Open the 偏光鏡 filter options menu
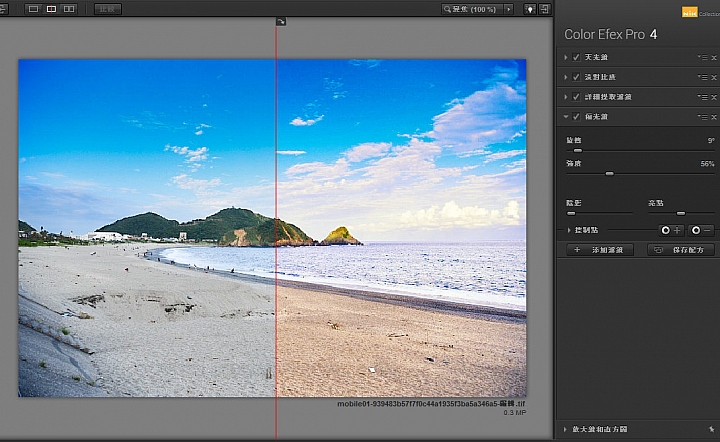720x442 pixels. 703,117
